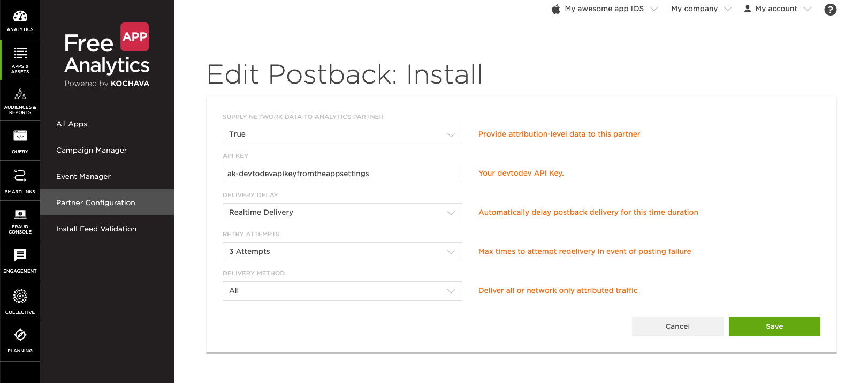Image resolution: width=868 pixels, height=383 pixels.
Task: Open Campaign Manager in the sidebar
Action: pos(92,151)
